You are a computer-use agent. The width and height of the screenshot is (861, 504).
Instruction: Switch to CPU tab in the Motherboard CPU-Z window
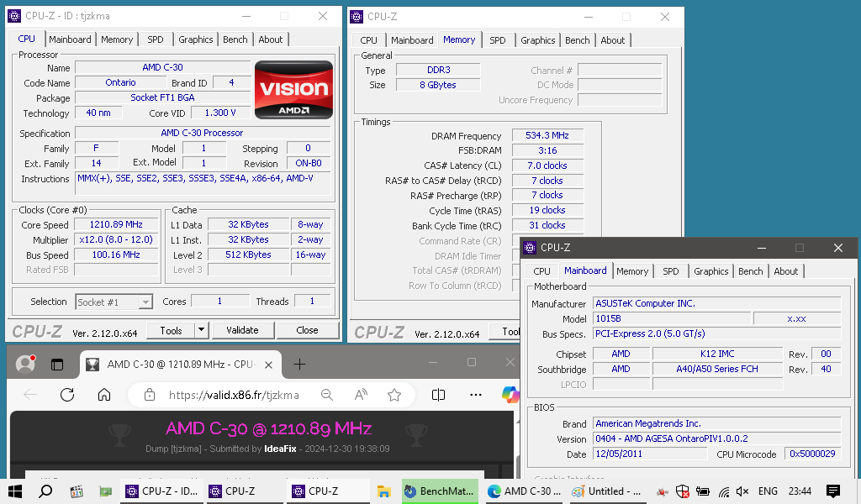[x=541, y=271]
